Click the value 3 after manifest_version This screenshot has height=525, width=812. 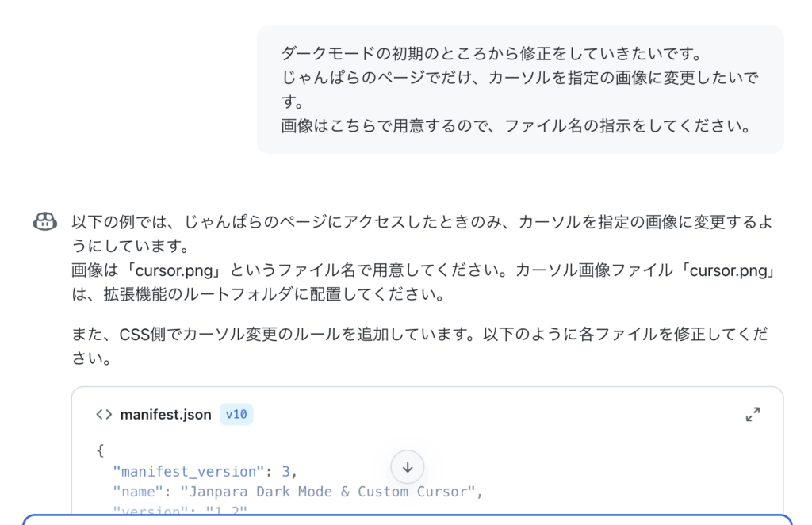click(285, 472)
